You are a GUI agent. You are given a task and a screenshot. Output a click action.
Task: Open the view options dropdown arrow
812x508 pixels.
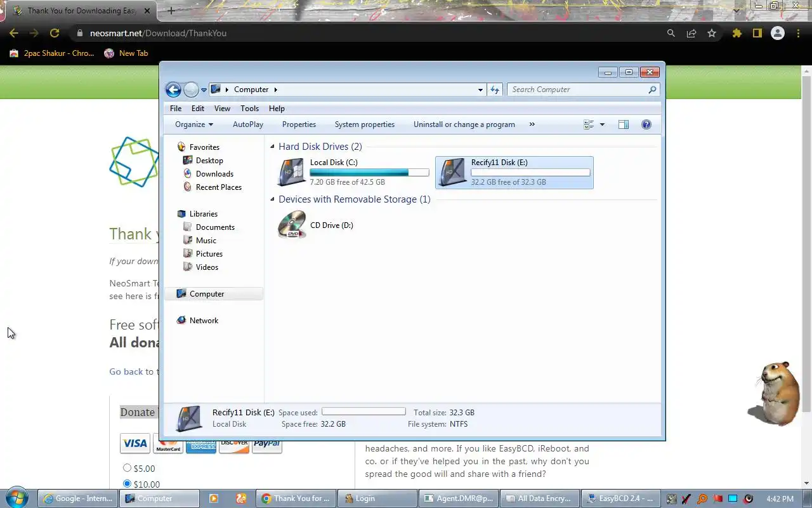click(602, 124)
